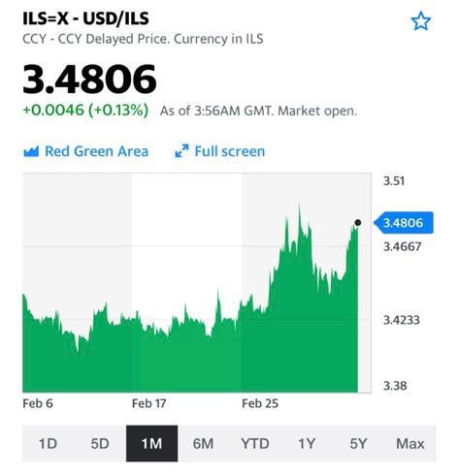Select the 1D time range tab

point(49,443)
